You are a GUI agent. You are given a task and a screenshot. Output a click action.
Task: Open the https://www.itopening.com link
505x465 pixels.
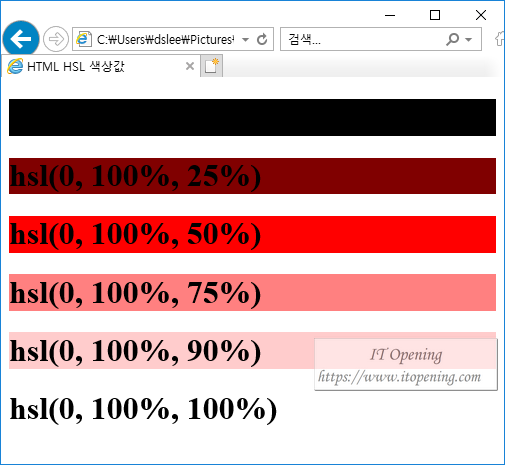tap(399, 377)
